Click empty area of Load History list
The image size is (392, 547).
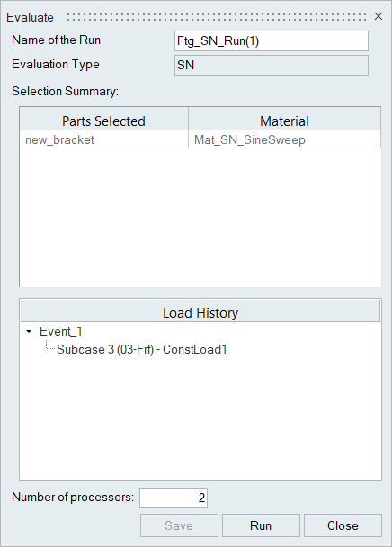click(200, 418)
